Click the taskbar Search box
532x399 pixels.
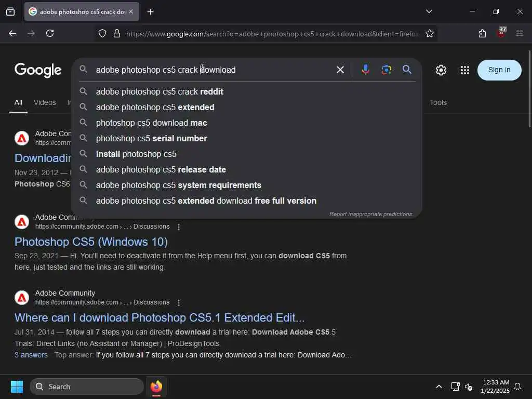coord(87,387)
